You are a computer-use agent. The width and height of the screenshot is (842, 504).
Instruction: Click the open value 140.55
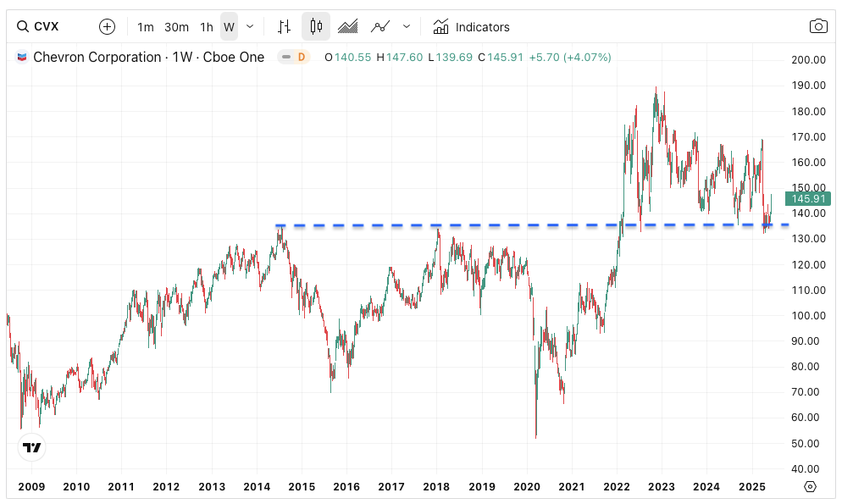pyautogui.click(x=352, y=58)
